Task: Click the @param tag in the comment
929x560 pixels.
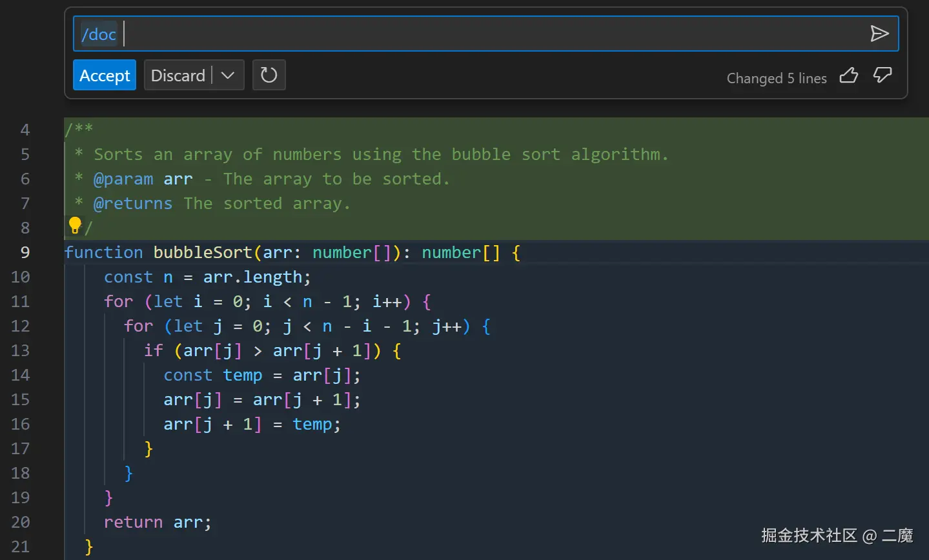Action: click(124, 179)
